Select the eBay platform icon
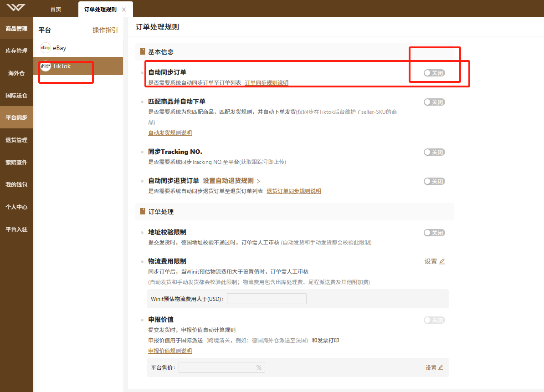 [x=46, y=48]
